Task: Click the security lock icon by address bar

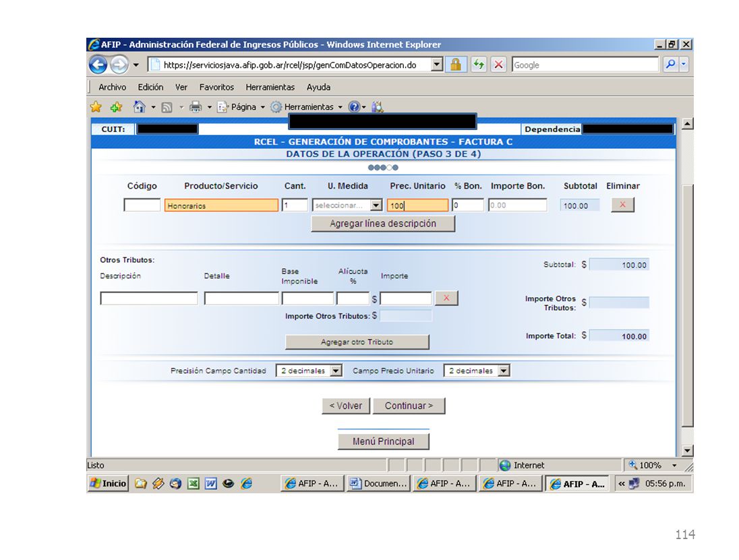Action: pyautogui.click(x=455, y=65)
